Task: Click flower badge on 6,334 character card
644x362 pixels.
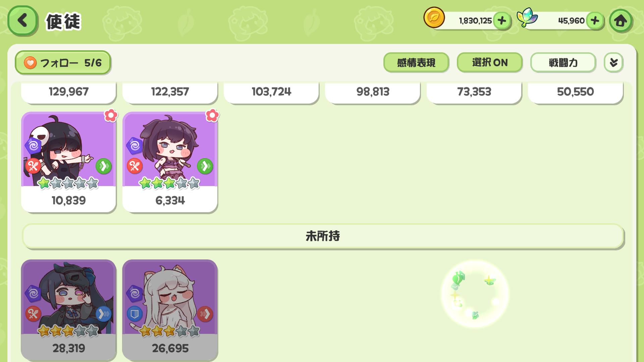Action: pyautogui.click(x=212, y=115)
